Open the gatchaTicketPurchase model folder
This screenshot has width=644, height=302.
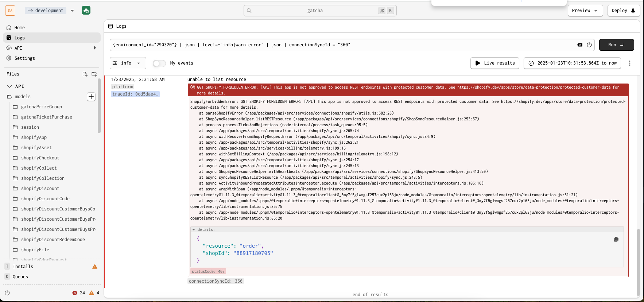[x=46, y=117]
